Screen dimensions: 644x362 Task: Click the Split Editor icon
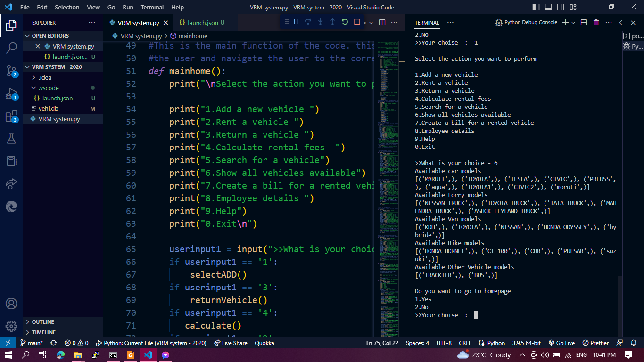coord(382,22)
